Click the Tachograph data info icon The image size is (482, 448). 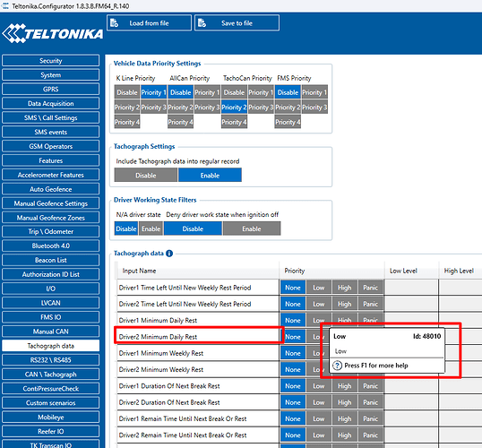pos(169,254)
